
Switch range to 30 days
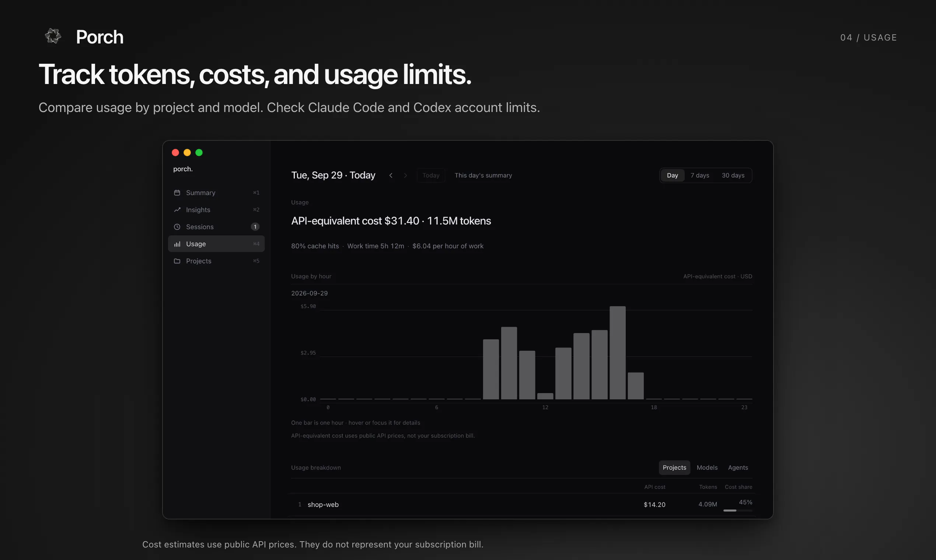click(x=733, y=175)
